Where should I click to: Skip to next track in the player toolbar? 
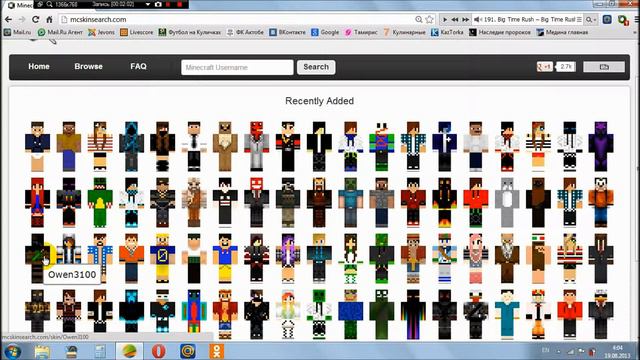coord(465,19)
